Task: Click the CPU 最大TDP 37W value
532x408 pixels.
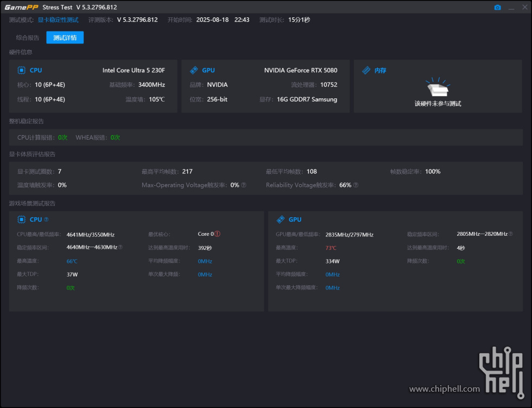Action: [x=72, y=274]
